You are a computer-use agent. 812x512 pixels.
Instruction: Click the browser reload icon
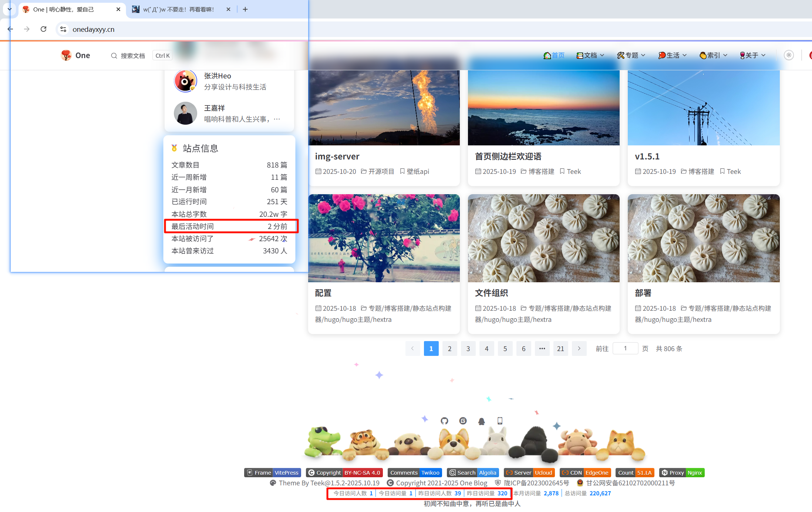(43, 29)
